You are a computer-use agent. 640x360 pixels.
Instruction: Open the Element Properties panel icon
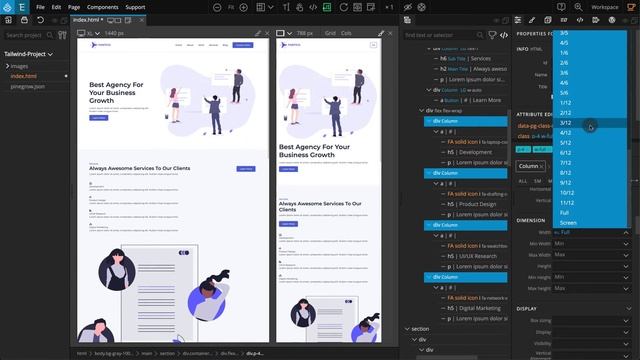518,20
